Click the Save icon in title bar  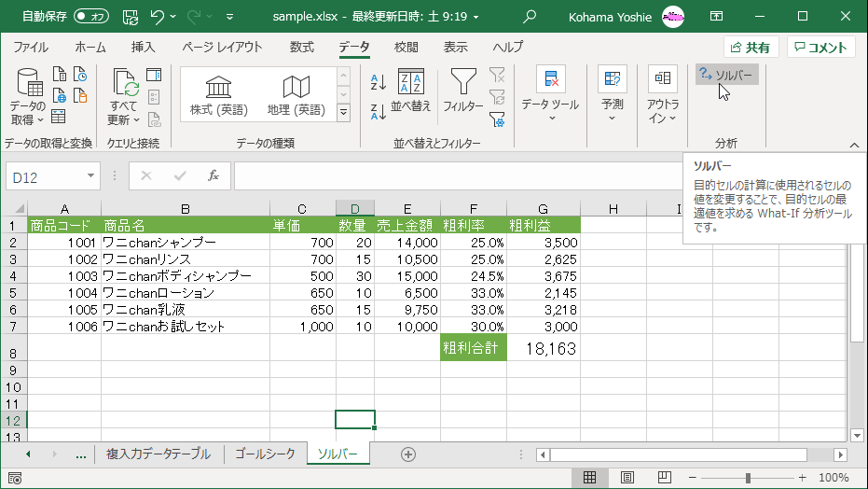(131, 17)
